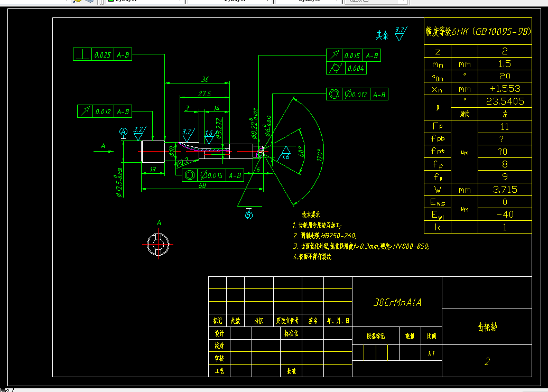Select datum symbol B
548x392 pixels.
point(249,215)
